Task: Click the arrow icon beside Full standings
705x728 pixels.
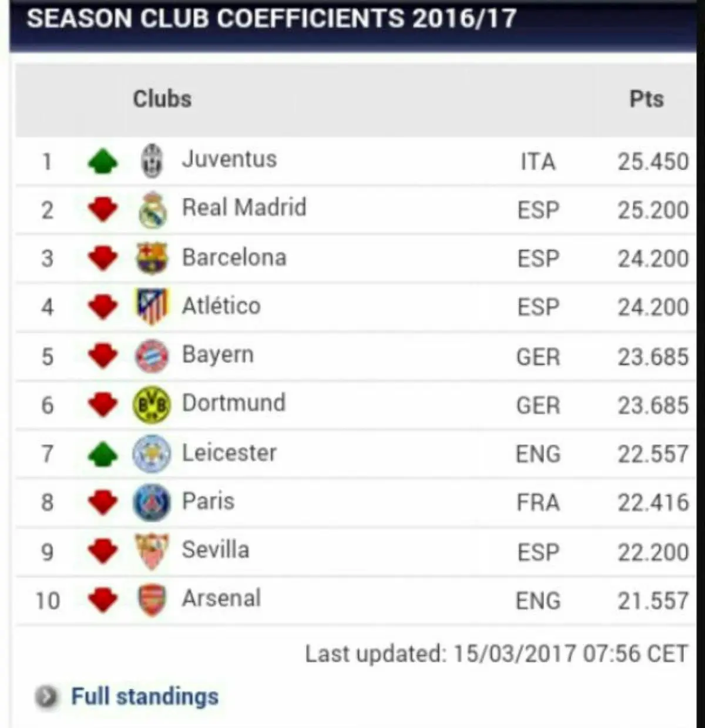Action: point(46,697)
